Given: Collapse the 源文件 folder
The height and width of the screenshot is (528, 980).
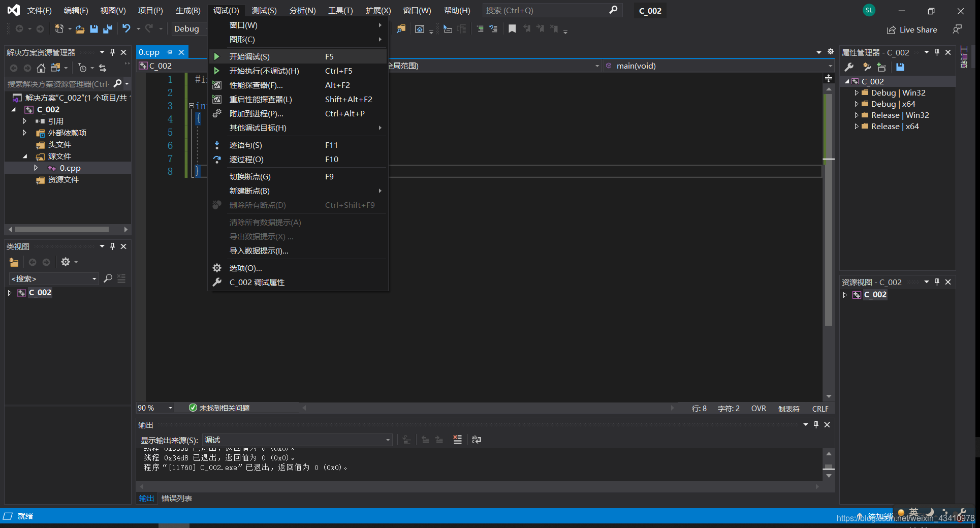Looking at the screenshot, I should coord(25,157).
